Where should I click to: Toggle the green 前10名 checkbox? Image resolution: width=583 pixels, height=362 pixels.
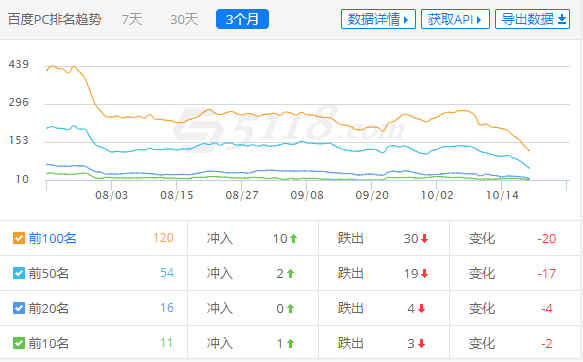tap(19, 343)
